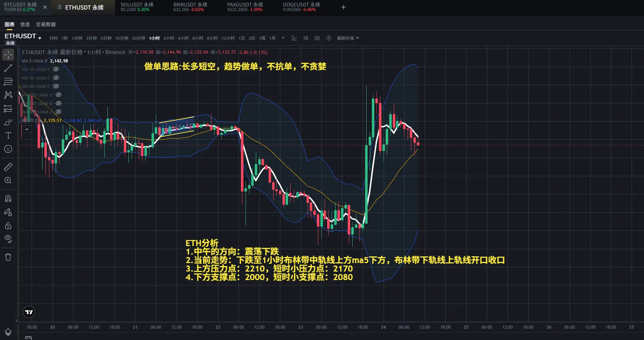This screenshot has height=340, width=644.
Task: Delete all drawings with trash icon
Action: (x=8, y=257)
